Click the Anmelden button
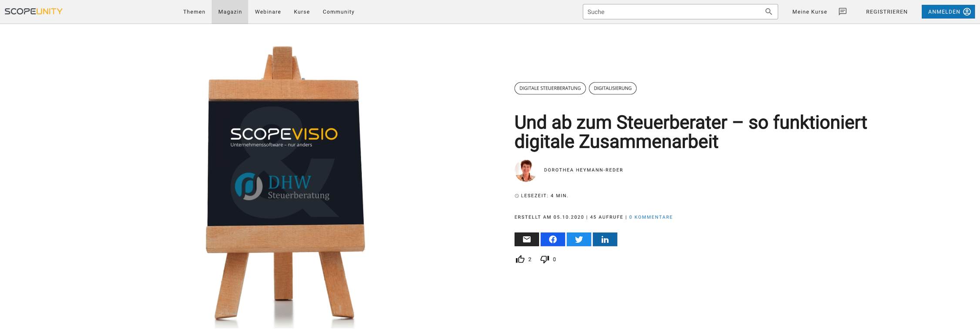The image size is (980, 329). [x=948, y=12]
